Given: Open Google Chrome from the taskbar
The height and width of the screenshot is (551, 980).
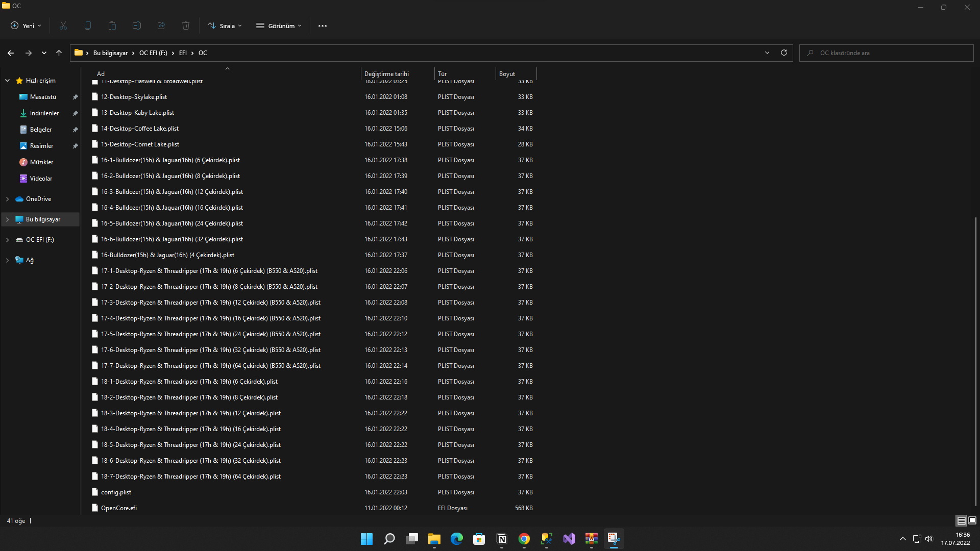Looking at the screenshot, I should 524,539.
